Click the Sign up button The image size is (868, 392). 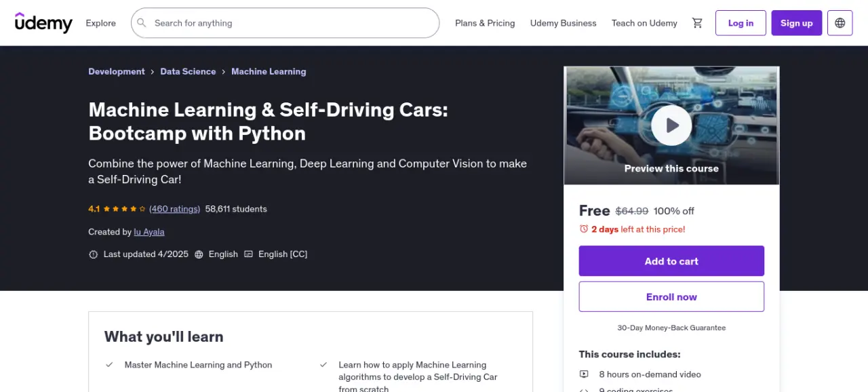[797, 23]
